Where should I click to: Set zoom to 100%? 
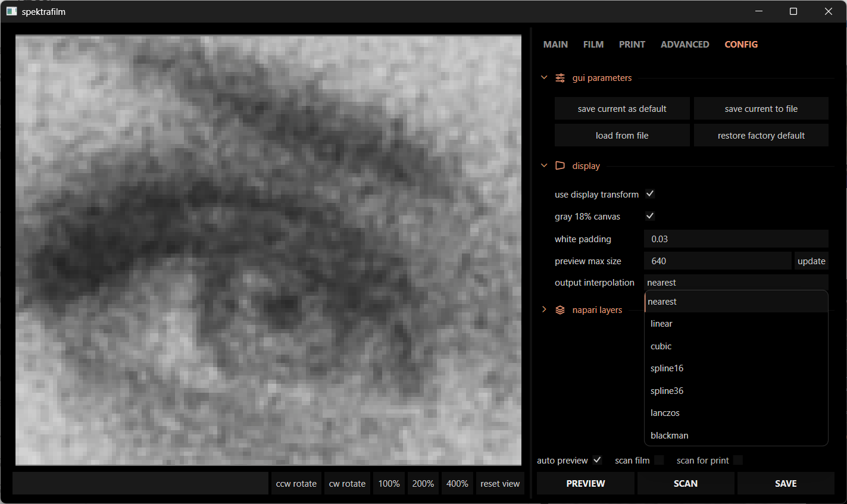(389, 484)
